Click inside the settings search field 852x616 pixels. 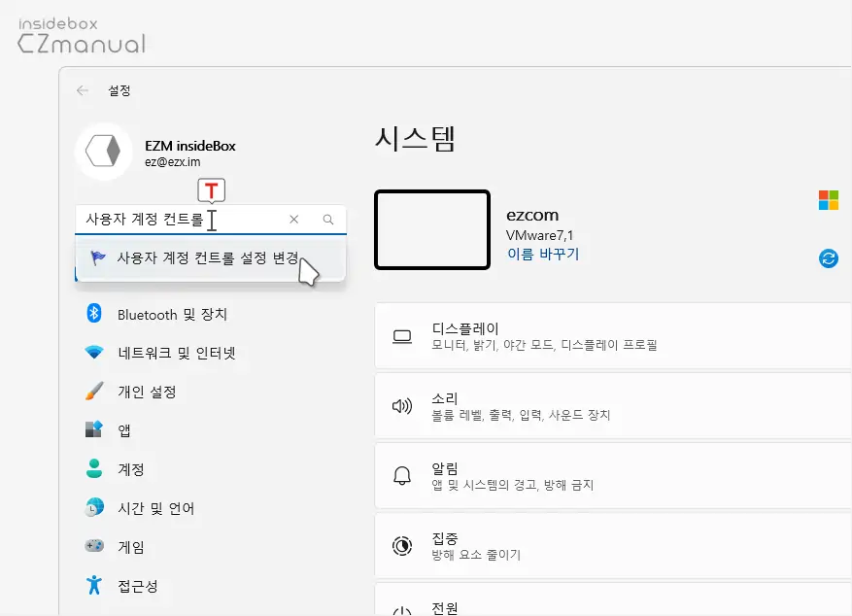[x=175, y=220]
